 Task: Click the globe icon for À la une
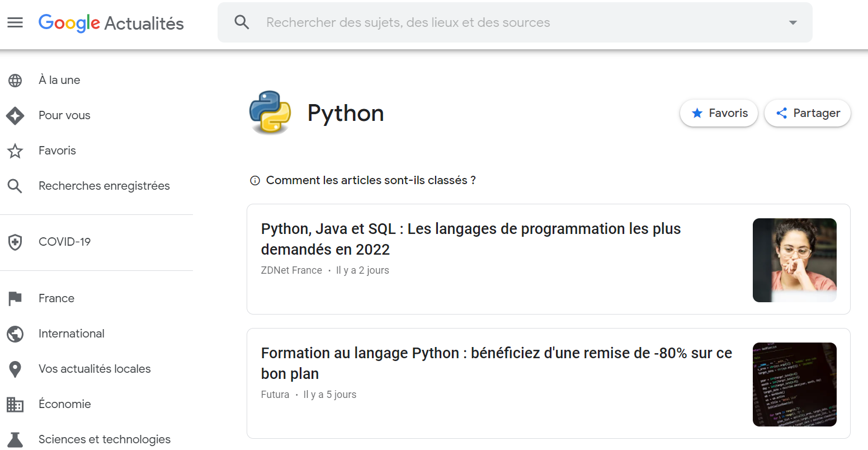pos(15,81)
